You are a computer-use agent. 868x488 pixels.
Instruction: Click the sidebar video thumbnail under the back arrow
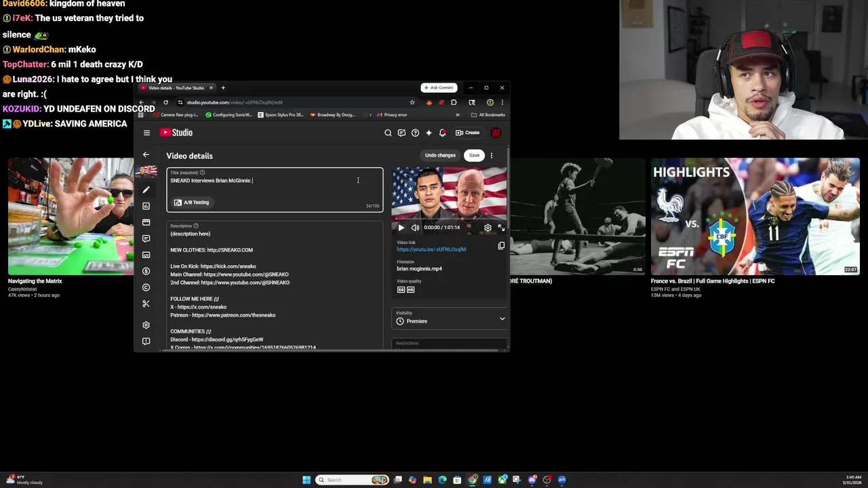(146, 172)
